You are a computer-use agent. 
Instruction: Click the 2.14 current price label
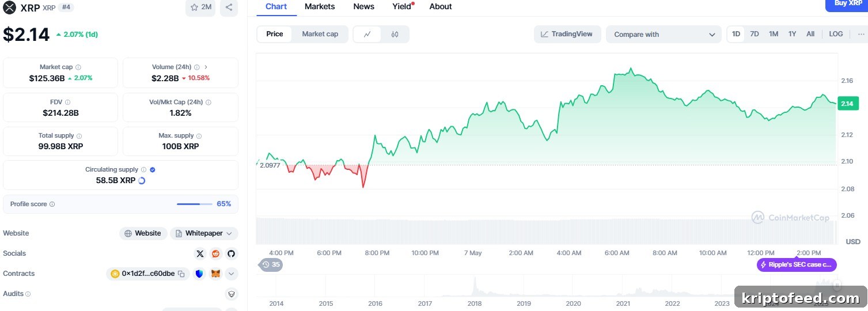[847, 104]
